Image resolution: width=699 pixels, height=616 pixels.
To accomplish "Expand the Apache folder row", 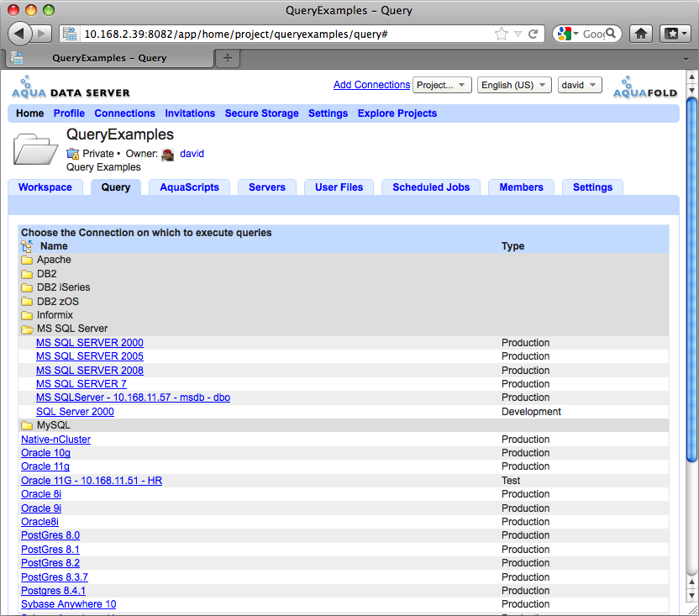I will [344, 260].
